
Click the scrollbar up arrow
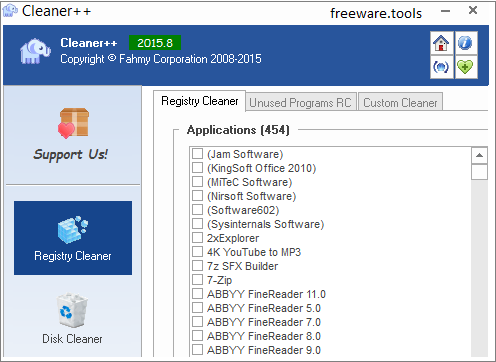coord(479,155)
